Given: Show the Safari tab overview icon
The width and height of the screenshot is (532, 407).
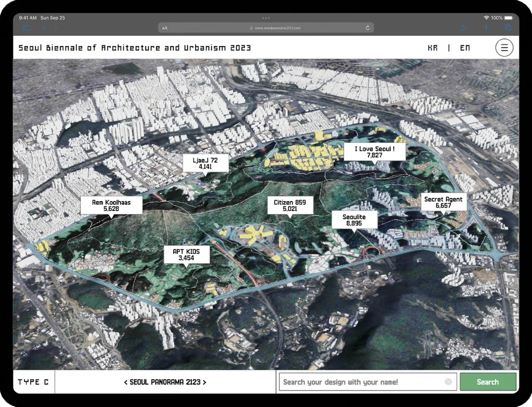Looking at the screenshot, I should coord(508,28).
